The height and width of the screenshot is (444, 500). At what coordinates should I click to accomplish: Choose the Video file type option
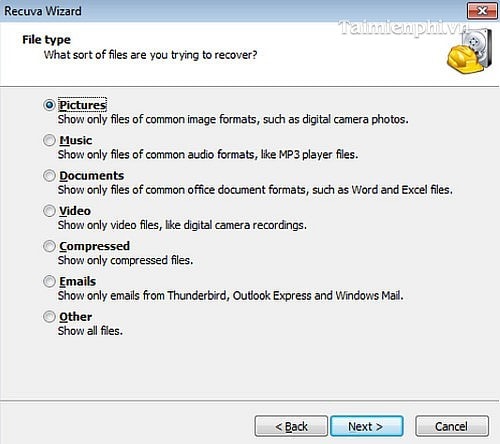click(x=49, y=211)
